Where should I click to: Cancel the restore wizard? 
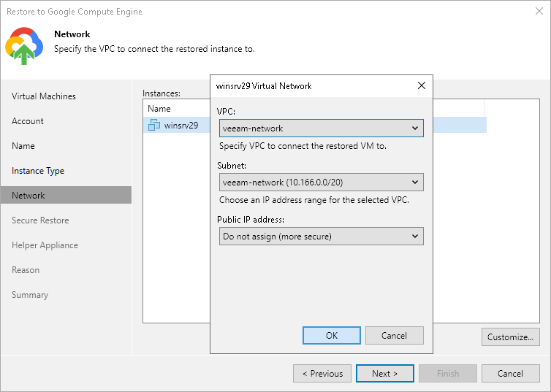510,374
